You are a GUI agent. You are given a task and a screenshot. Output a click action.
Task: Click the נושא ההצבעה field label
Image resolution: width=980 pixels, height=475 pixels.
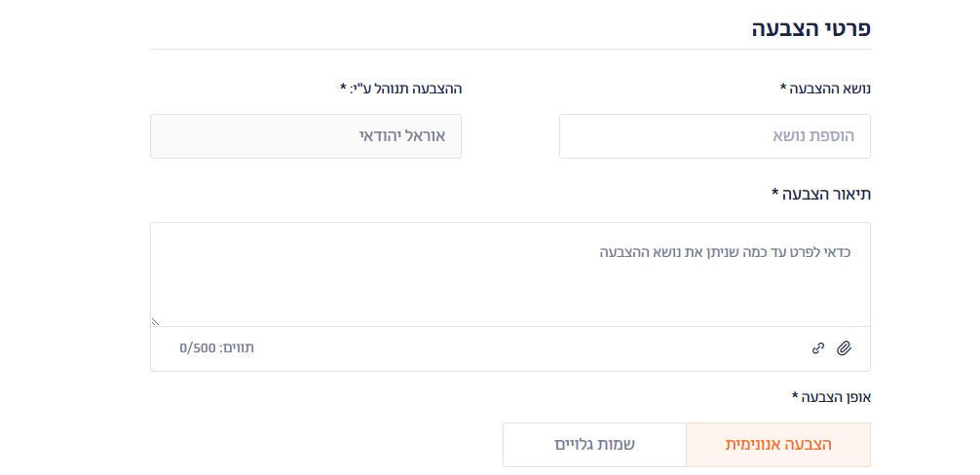(x=830, y=89)
